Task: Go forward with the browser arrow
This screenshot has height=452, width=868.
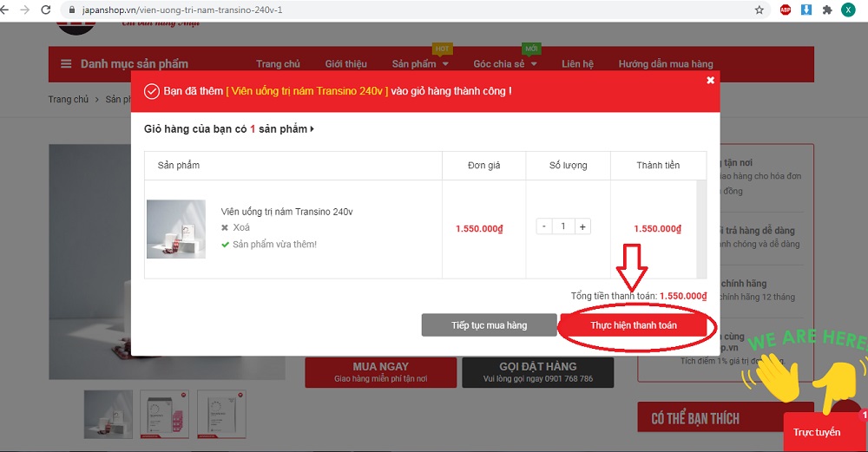Action: (25, 10)
